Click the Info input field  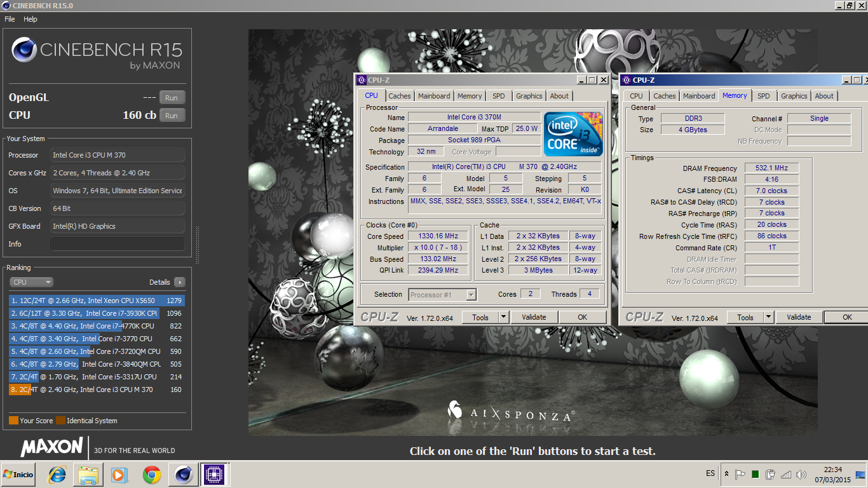pyautogui.click(x=118, y=244)
